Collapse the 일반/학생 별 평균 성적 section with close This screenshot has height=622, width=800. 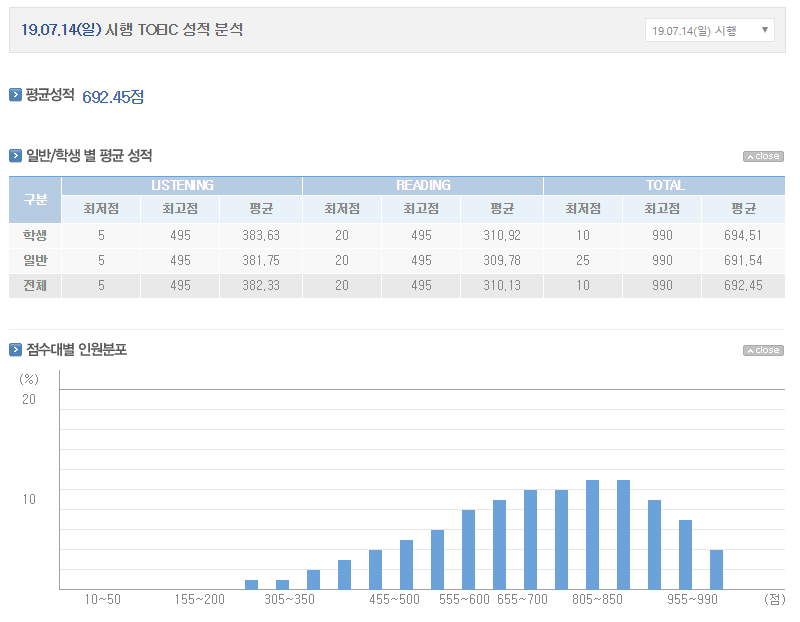pos(763,156)
